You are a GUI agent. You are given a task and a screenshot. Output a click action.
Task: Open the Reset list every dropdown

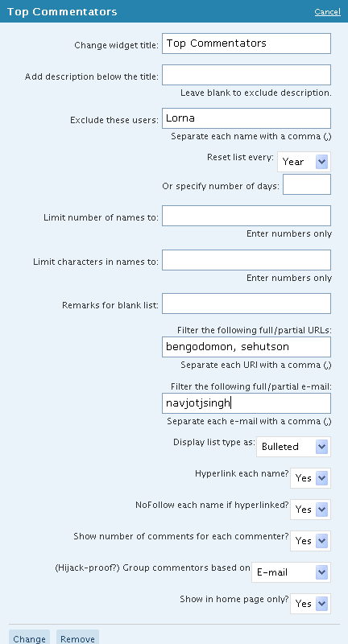click(304, 162)
